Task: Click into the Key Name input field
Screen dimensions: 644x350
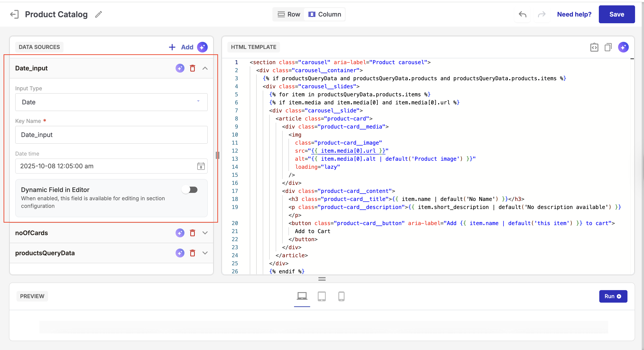Action: click(111, 135)
